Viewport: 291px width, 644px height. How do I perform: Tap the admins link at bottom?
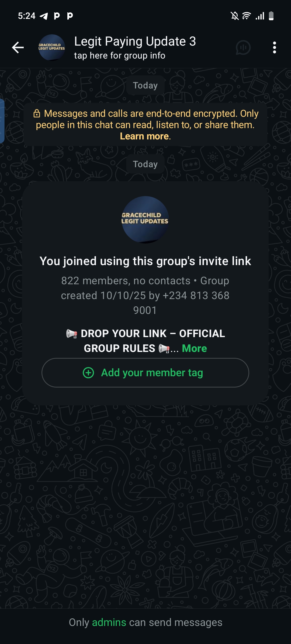(x=109, y=622)
